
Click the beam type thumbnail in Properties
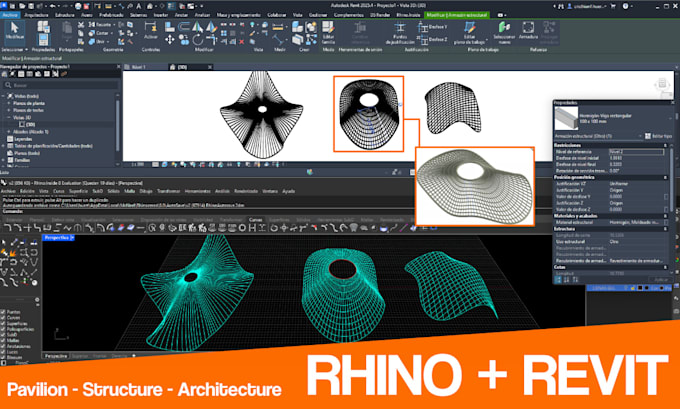point(566,118)
